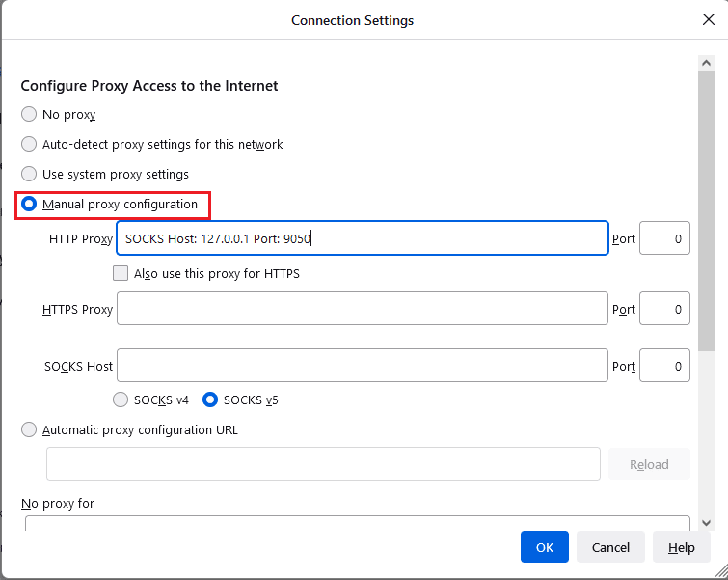Select the No proxy radio button
Viewport: 728px width, 580px height.
(x=29, y=114)
